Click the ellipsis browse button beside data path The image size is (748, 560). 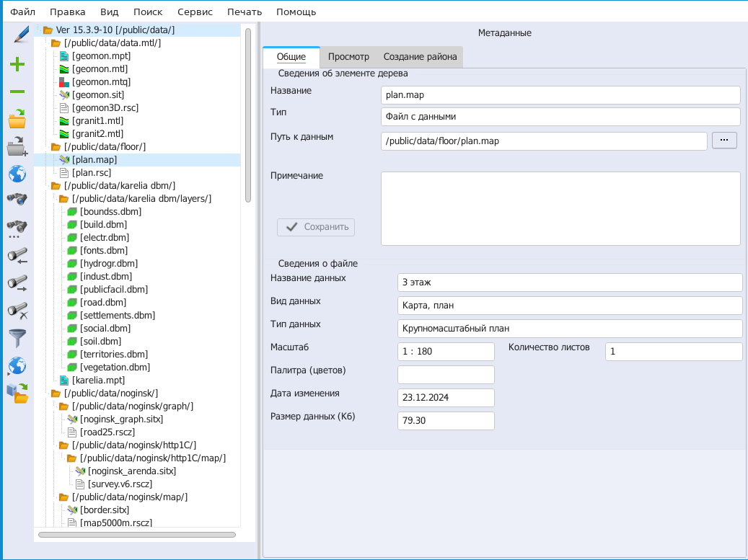tap(724, 141)
